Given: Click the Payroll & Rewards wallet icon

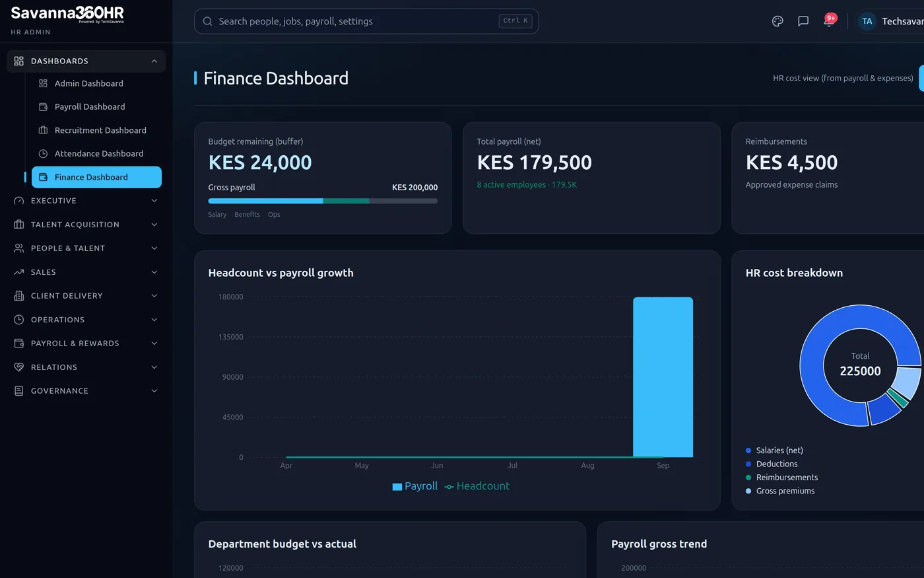Looking at the screenshot, I should pyautogui.click(x=18, y=343).
